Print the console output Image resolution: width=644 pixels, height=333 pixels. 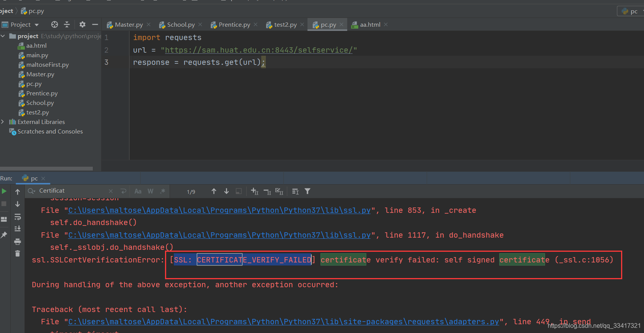18,241
